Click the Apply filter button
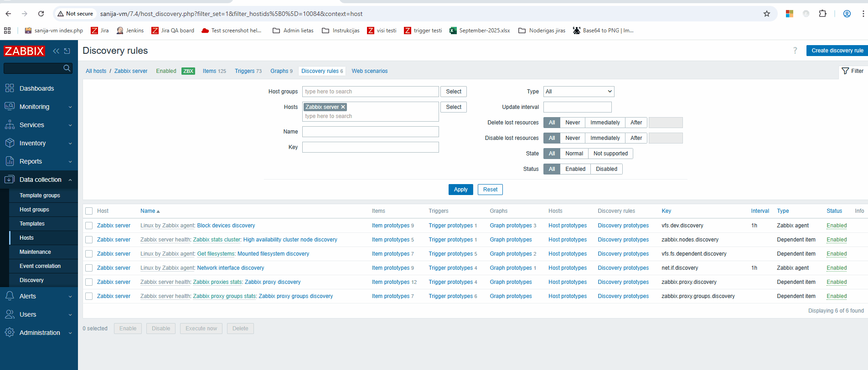The height and width of the screenshot is (370, 868). click(x=460, y=190)
